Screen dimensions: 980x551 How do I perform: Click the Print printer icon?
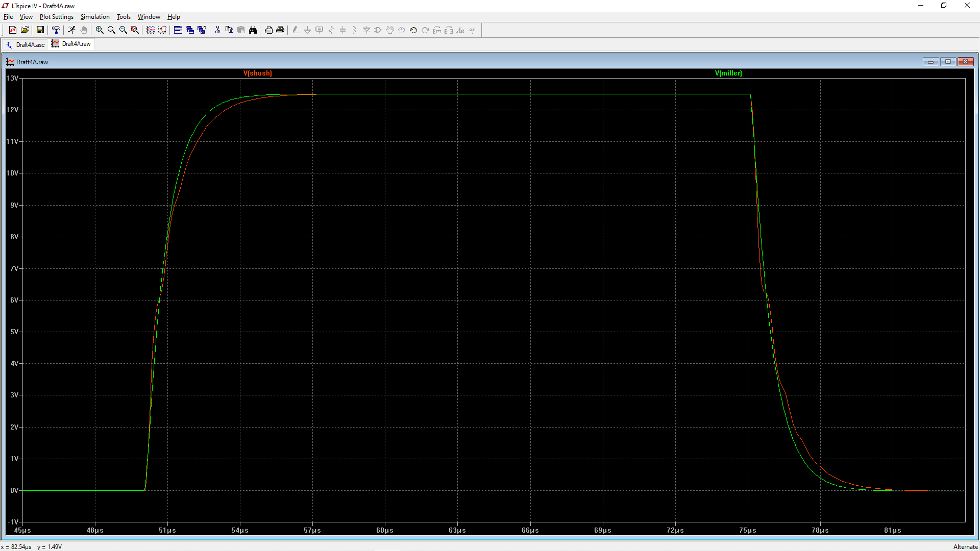[x=280, y=30]
